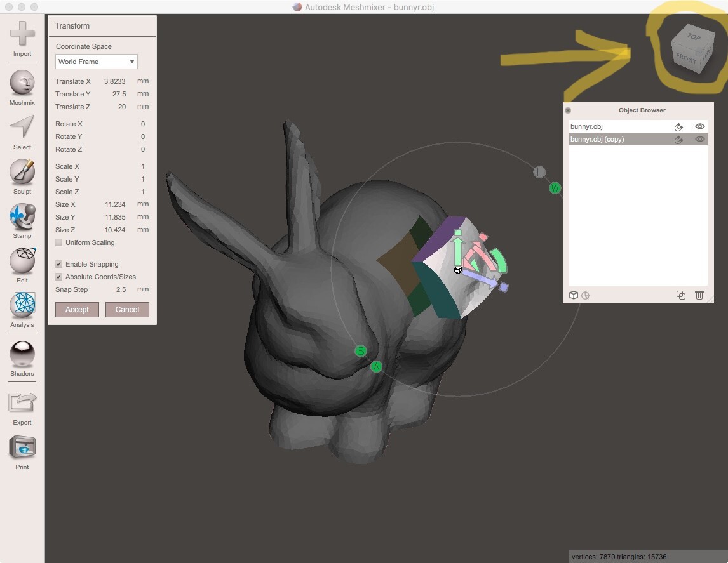Click the cube icon in Object Browser footer
This screenshot has height=563, width=728.
tap(574, 295)
